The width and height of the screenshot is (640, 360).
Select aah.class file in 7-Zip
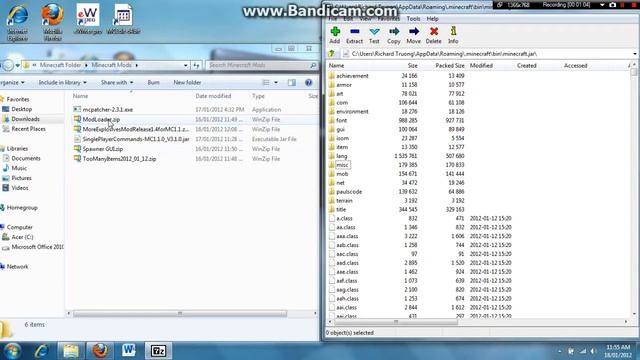tap(347, 299)
